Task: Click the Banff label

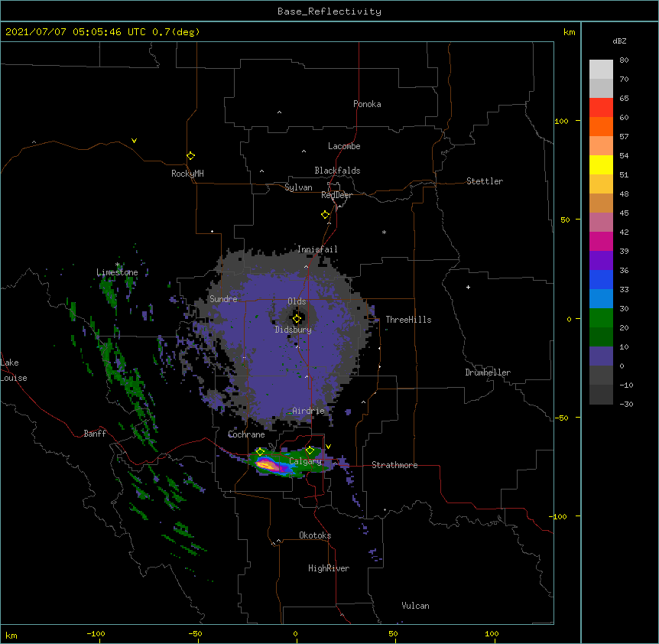Action: point(95,434)
